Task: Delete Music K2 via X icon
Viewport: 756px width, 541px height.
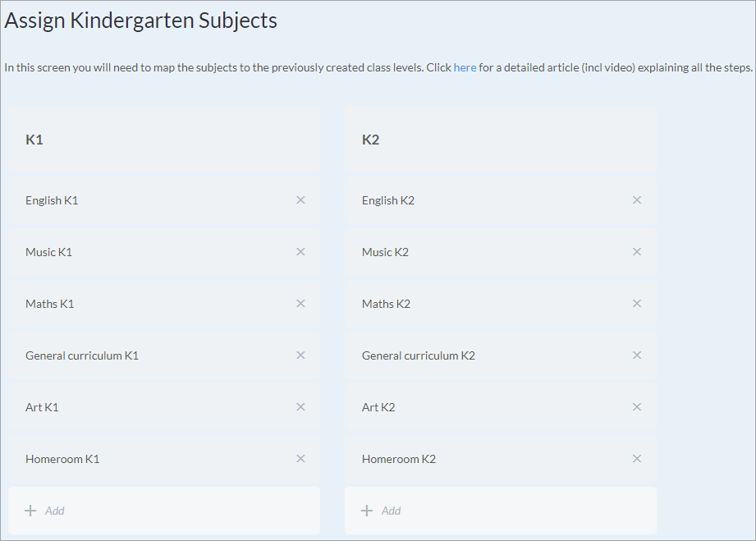Action: (637, 252)
